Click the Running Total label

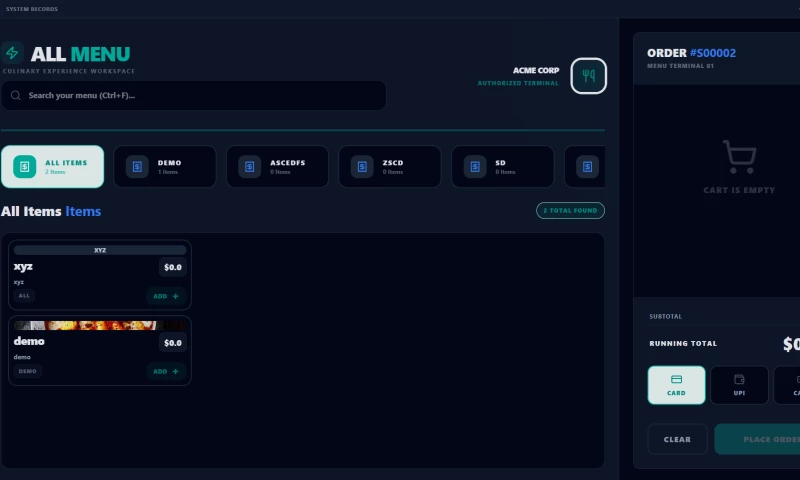click(683, 343)
